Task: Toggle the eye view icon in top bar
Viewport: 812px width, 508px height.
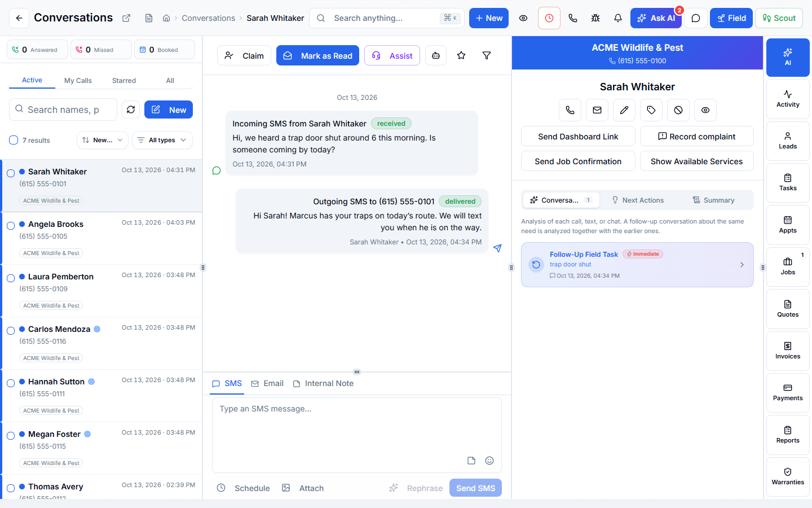Action: click(x=523, y=18)
